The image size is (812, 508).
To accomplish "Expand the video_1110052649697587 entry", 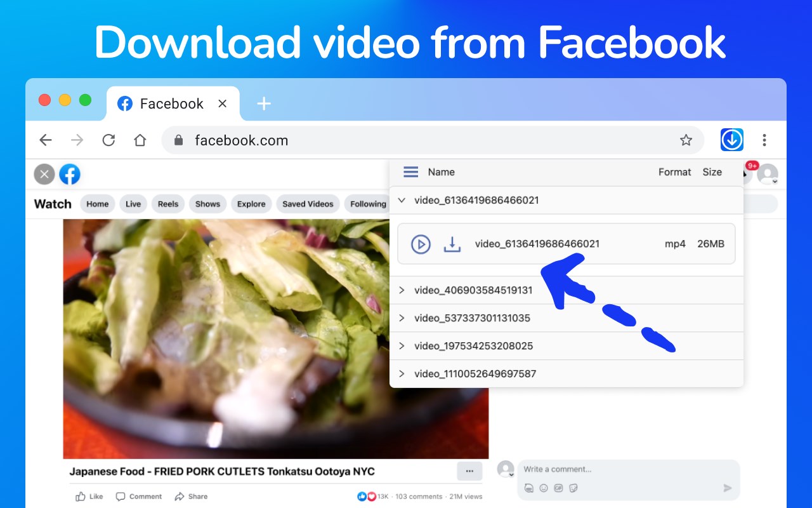I will click(x=402, y=374).
